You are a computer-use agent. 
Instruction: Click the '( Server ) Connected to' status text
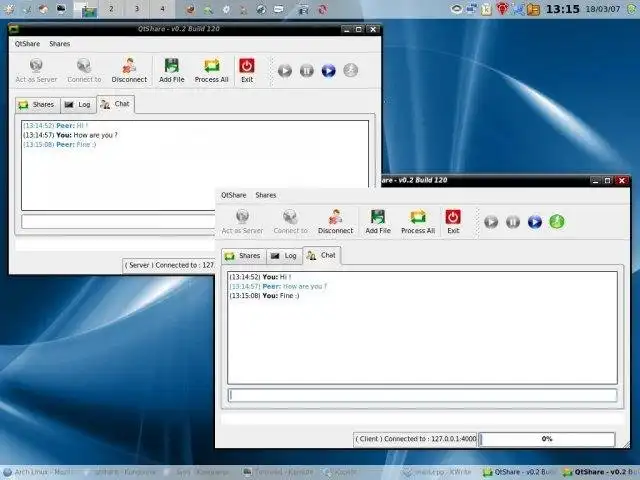click(169, 265)
